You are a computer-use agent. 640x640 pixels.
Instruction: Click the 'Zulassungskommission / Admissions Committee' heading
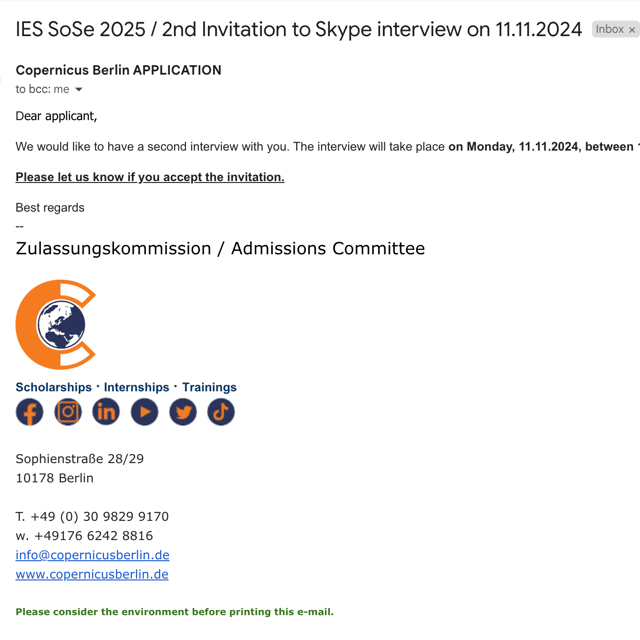point(220,248)
